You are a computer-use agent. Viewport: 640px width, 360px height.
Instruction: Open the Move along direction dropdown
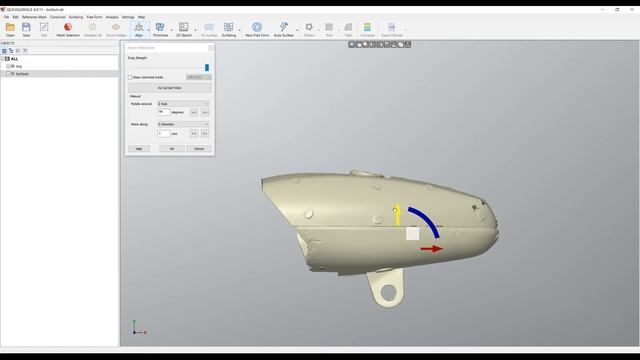[x=183, y=124]
